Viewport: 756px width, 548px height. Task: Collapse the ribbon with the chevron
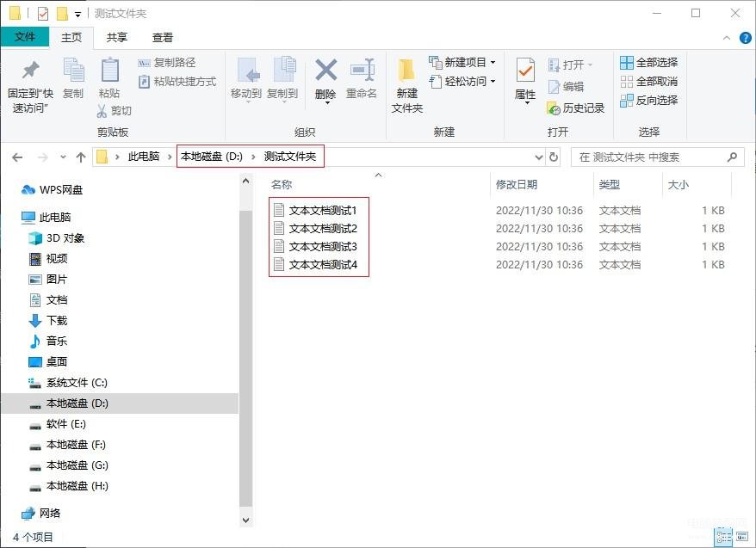(x=727, y=38)
